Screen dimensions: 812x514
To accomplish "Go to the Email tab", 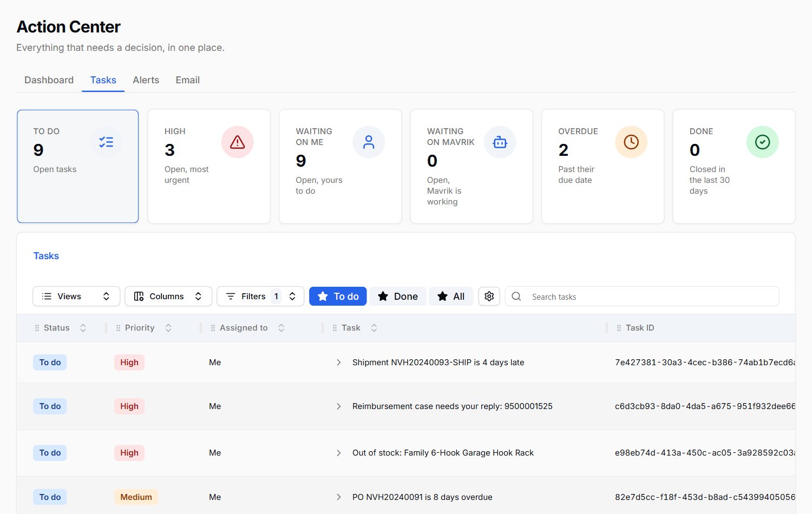I will click(x=187, y=80).
